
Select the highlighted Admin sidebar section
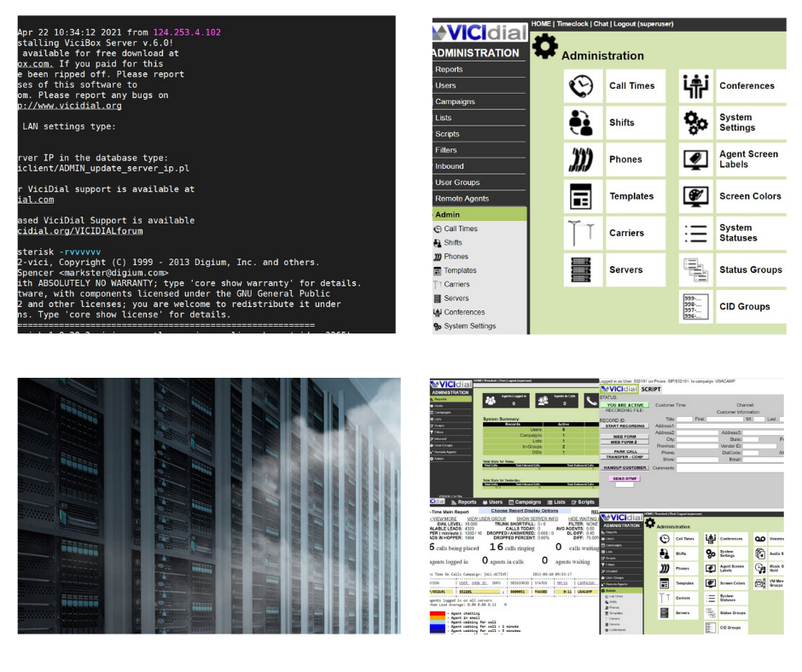tap(479, 215)
